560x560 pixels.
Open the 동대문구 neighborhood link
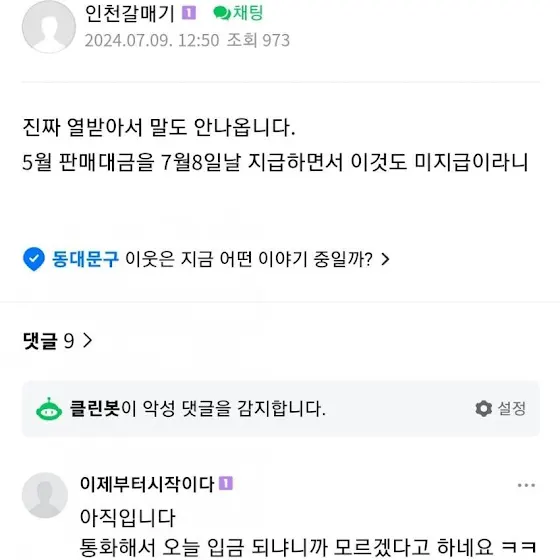click(85, 259)
